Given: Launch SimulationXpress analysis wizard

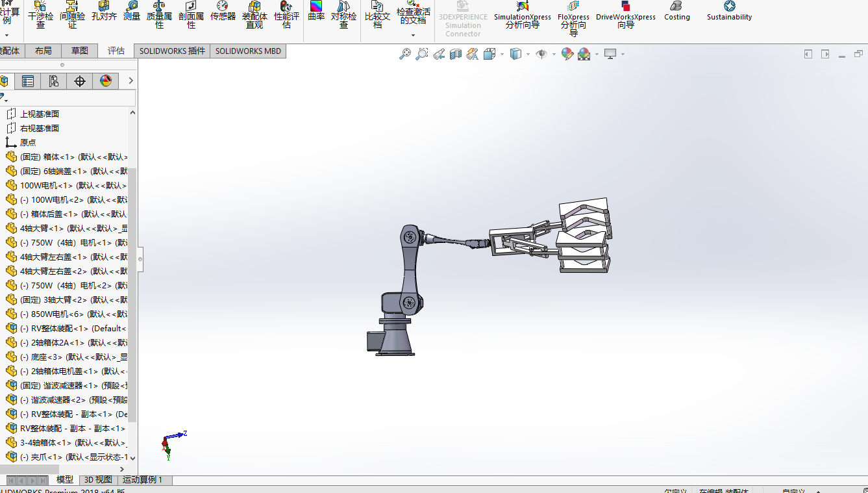Looking at the screenshot, I should (522, 16).
